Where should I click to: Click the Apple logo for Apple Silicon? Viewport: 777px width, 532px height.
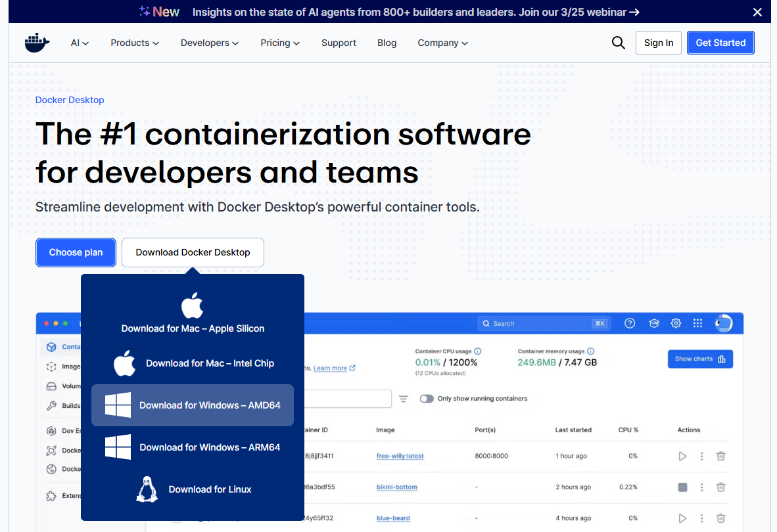pos(192,305)
